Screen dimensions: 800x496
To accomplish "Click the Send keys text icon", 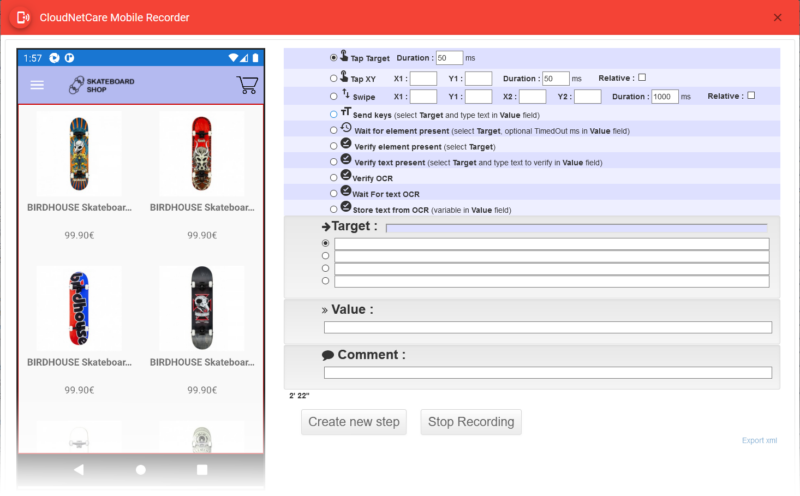I will click(346, 112).
